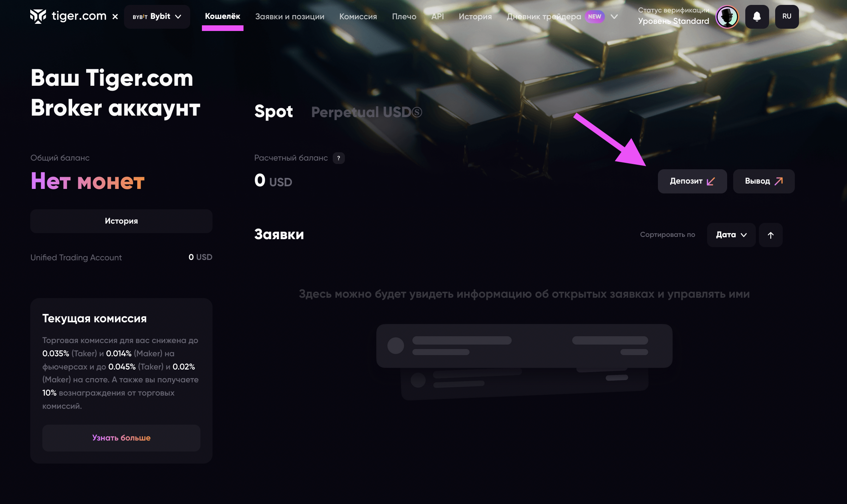This screenshot has height=504, width=847.
Task: Open the RU language selector
Action: (786, 17)
